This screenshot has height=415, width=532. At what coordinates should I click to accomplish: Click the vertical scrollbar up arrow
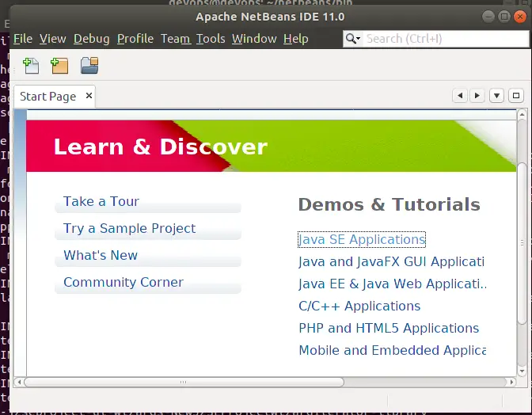[522, 115]
